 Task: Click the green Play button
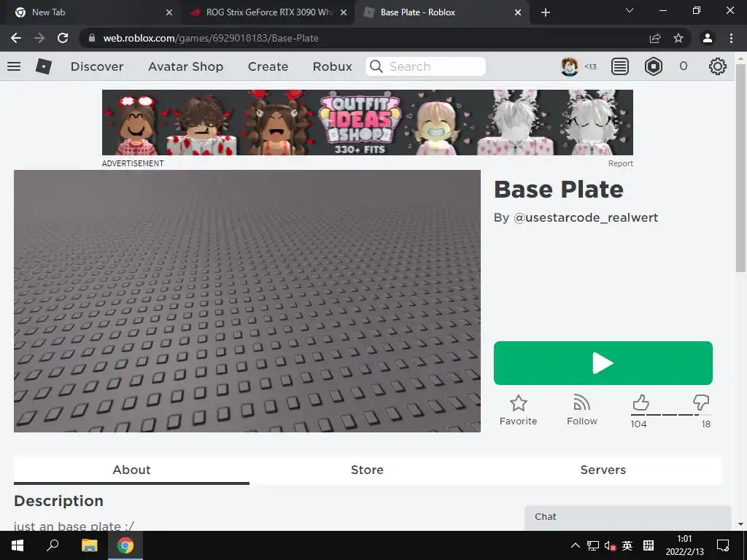tap(603, 363)
